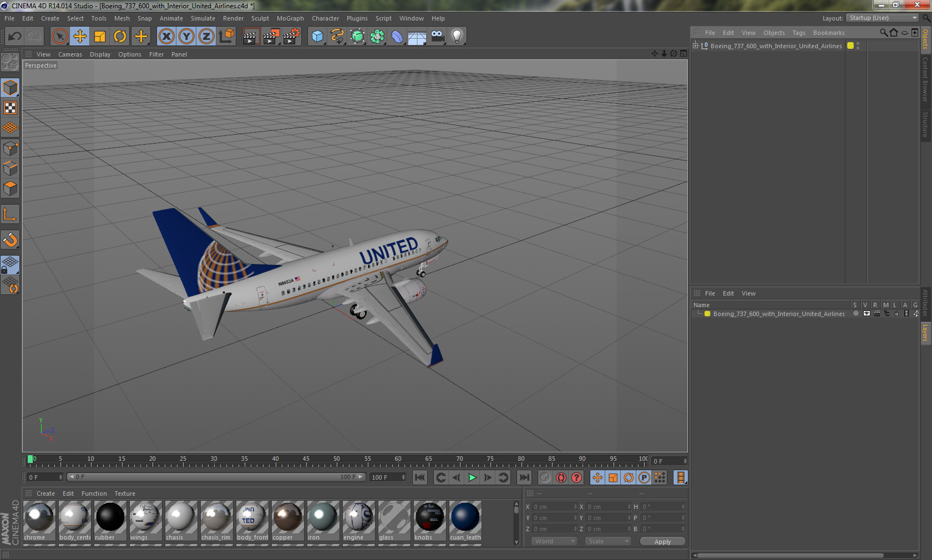Open the Layout Startup dropdown
932x560 pixels.
coord(883,18)
